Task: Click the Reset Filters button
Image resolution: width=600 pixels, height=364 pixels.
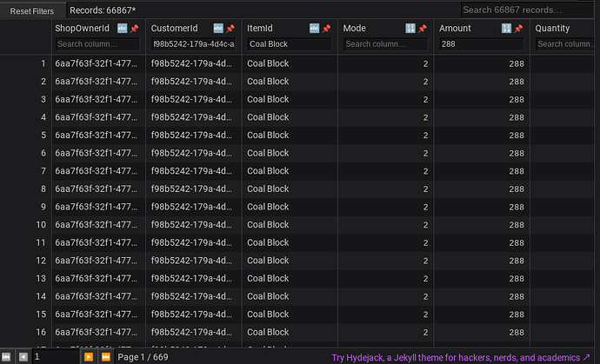Action: pyautogui.click(x=32, y=11)
